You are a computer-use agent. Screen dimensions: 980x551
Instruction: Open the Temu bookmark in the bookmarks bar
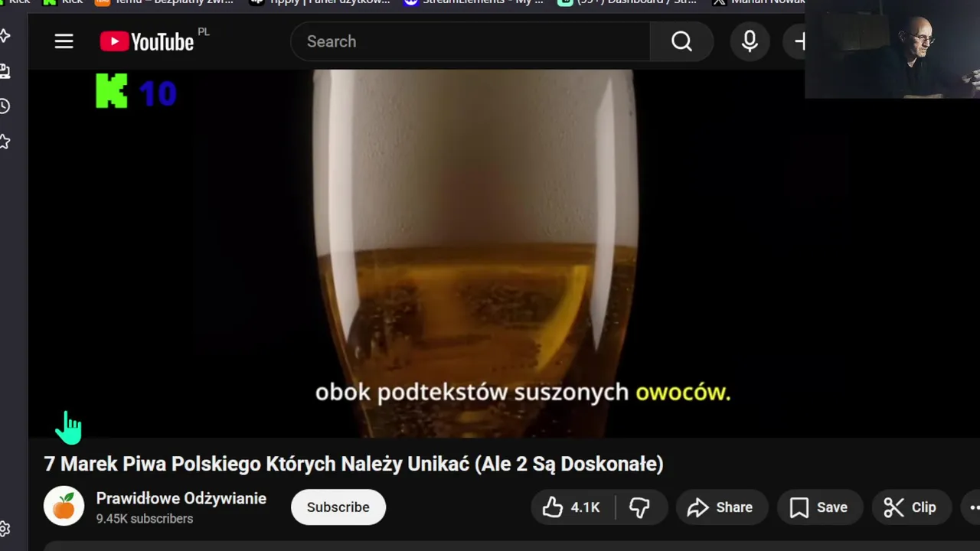(x=164, y=2)
